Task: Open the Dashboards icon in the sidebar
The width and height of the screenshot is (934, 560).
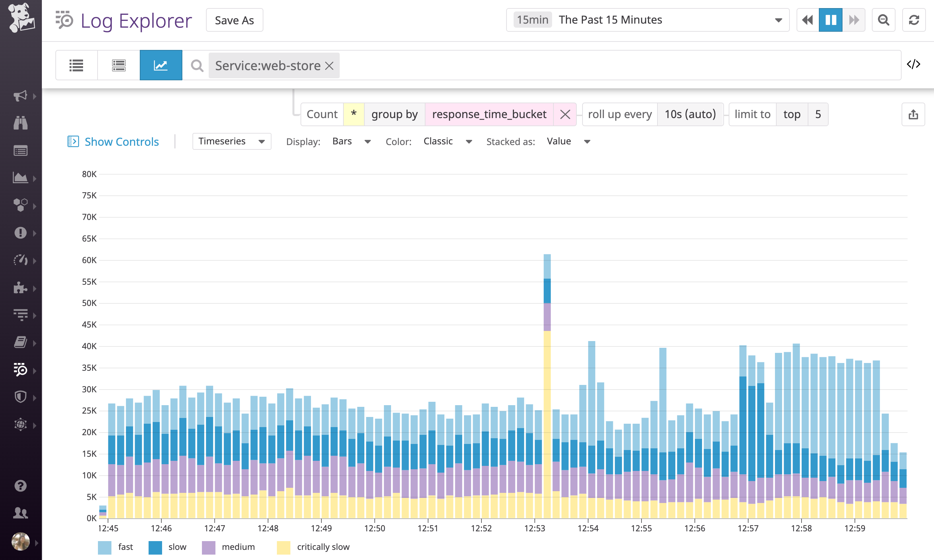Action: click(x=20, y=178)
